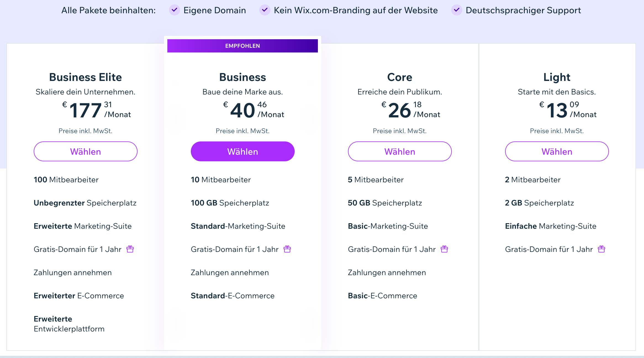The width and height of the screenshot is (644, 358).
Task: Click 'Zahlungen annehmen' in Business Elite
Action: (73, 272)
